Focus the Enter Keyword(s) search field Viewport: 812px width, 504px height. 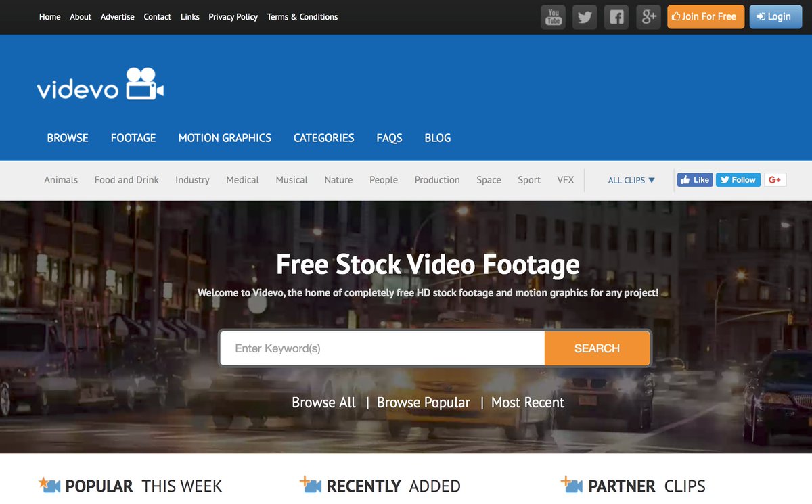click(382, 348)
